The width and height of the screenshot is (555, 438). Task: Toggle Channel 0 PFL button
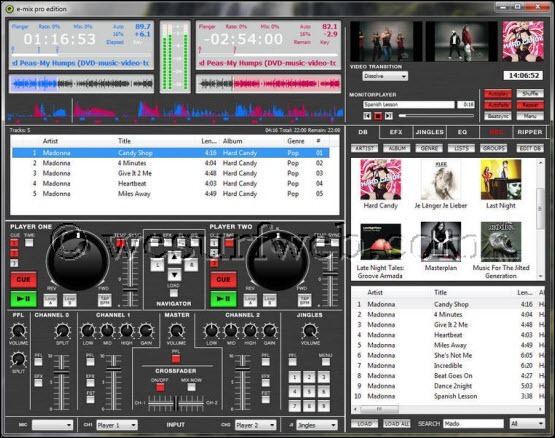pos(38,362)
